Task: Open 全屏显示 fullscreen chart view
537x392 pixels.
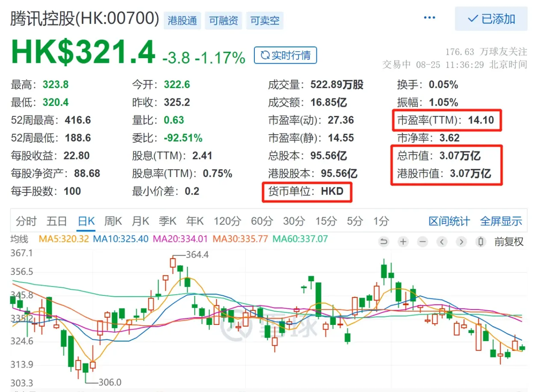Action: tap(501, 221)
